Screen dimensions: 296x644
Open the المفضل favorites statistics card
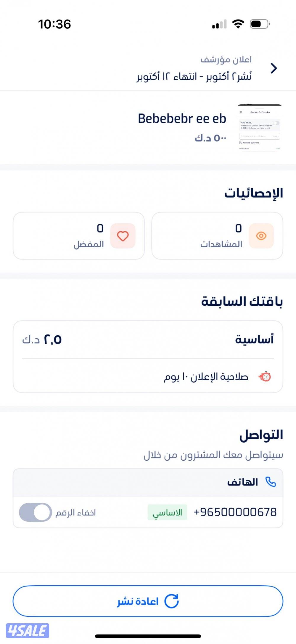pyautogui.click(x=79, y=236)
